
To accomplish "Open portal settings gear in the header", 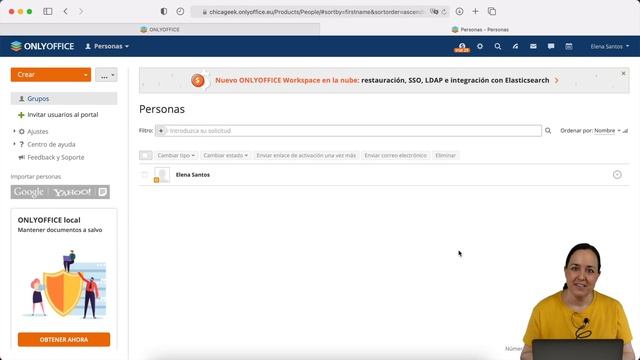I will click(480, 46).
